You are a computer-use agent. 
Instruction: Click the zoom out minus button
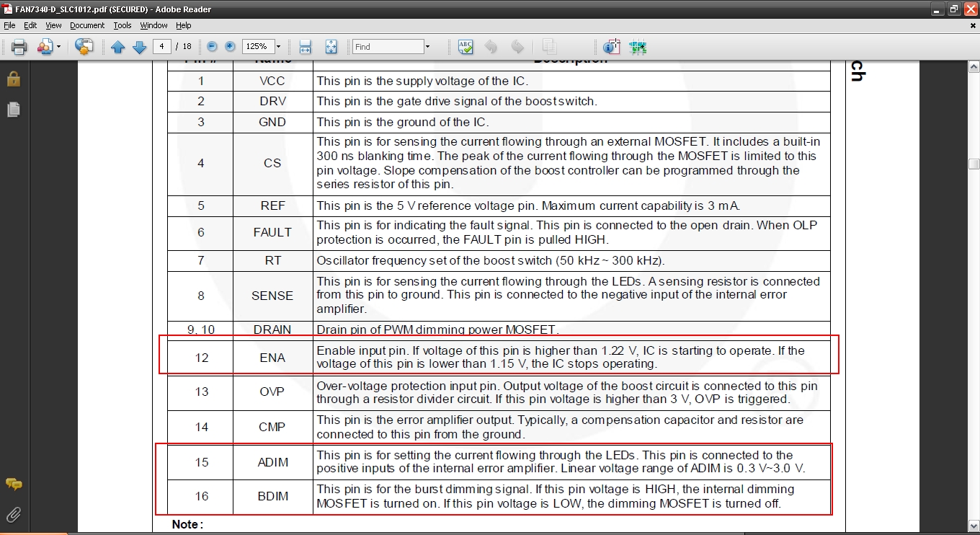[212, 47]
